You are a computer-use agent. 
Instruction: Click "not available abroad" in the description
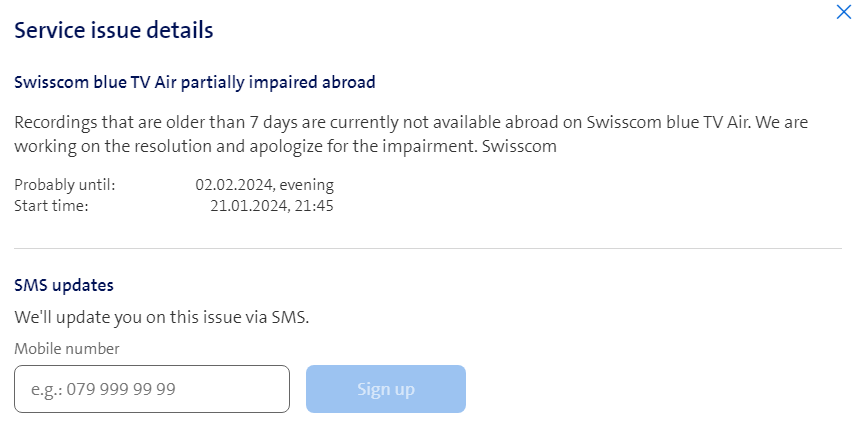[503, 123]
